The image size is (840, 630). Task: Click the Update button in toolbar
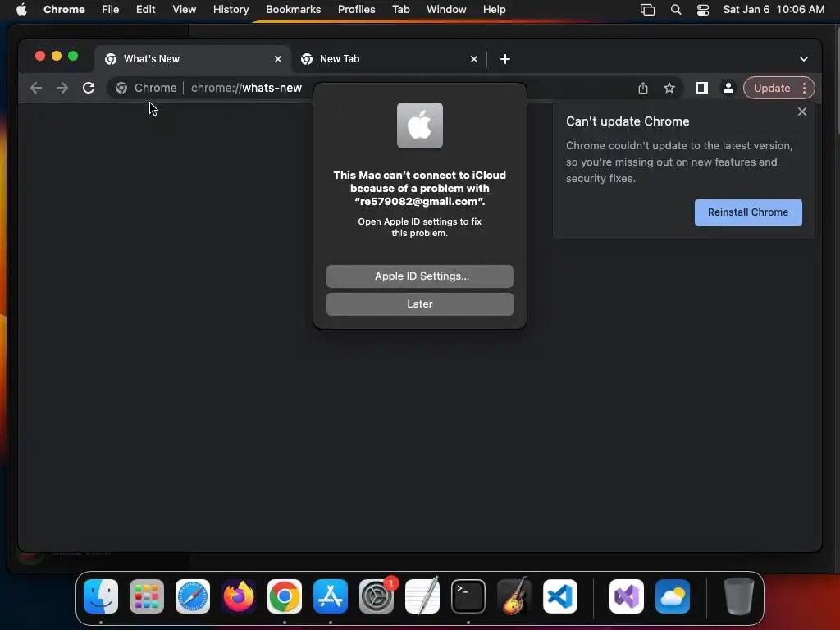771,88
